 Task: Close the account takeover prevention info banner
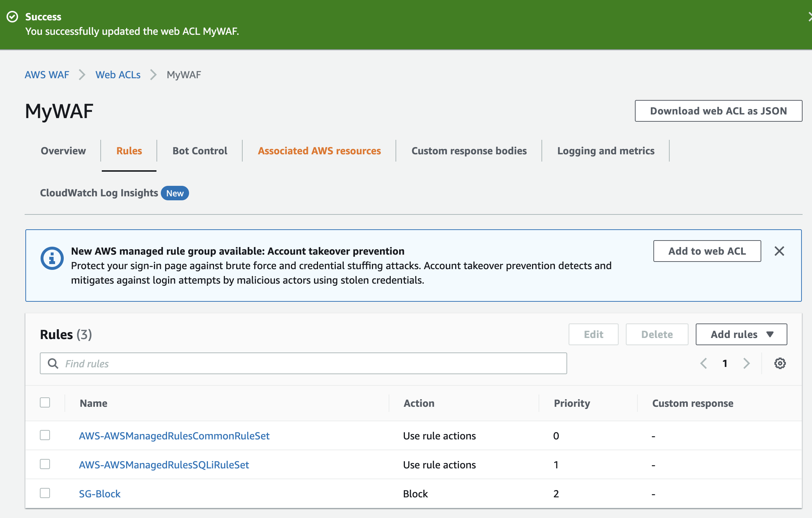pos(779,251)
